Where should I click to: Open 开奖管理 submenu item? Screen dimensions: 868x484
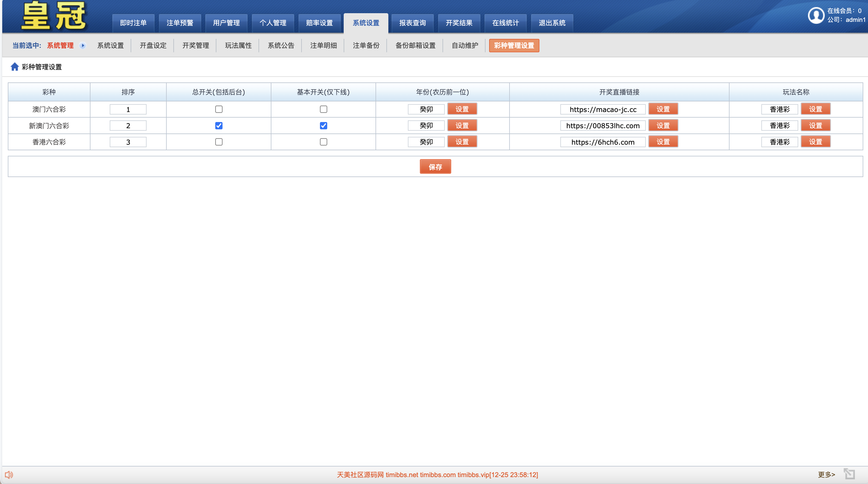point(195,45)
